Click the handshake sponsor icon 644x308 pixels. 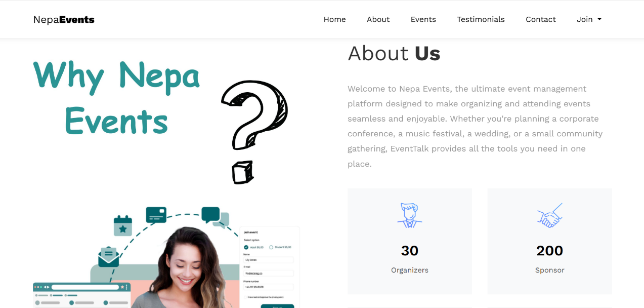(x=549, y=215)
